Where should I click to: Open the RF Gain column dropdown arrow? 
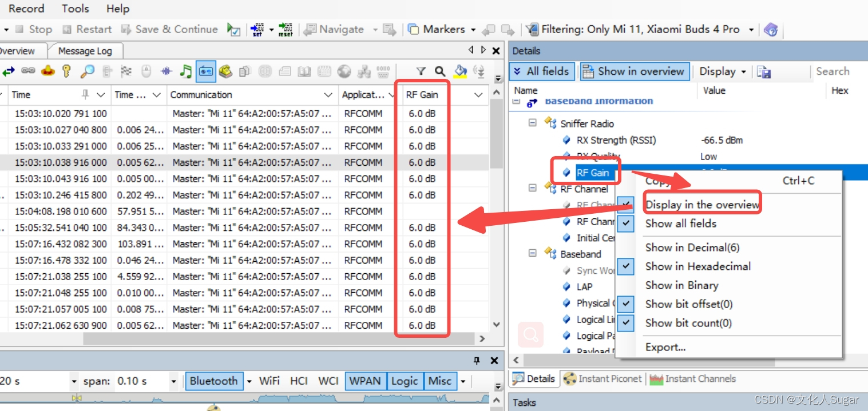pos(479,95)
